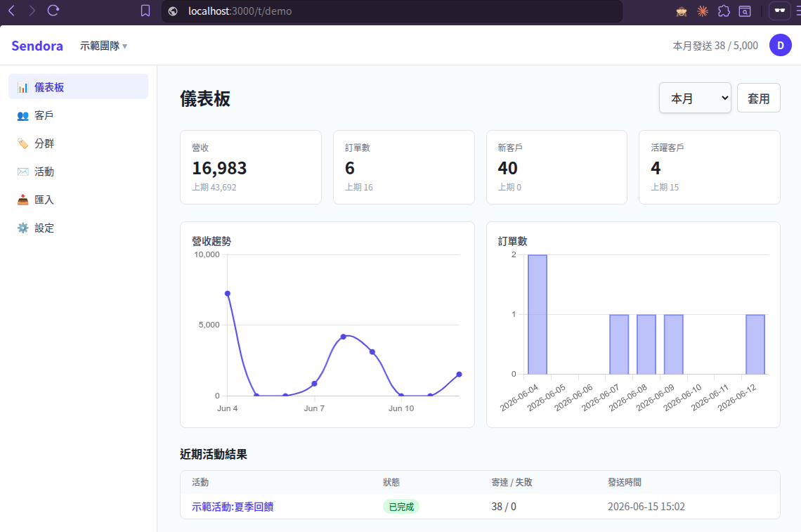
Task: Click the 近期活動結果 section heading
Action: [x=214, y=454]
